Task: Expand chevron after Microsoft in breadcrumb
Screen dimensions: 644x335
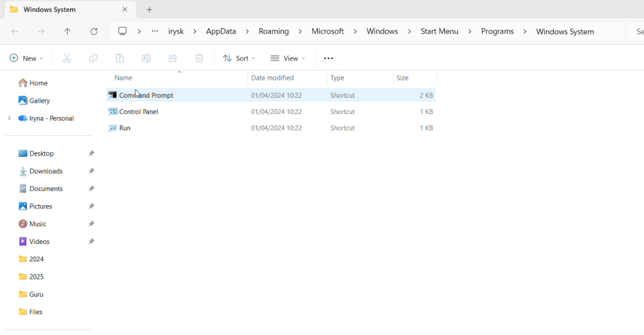Action: click(x=355, y=31)
